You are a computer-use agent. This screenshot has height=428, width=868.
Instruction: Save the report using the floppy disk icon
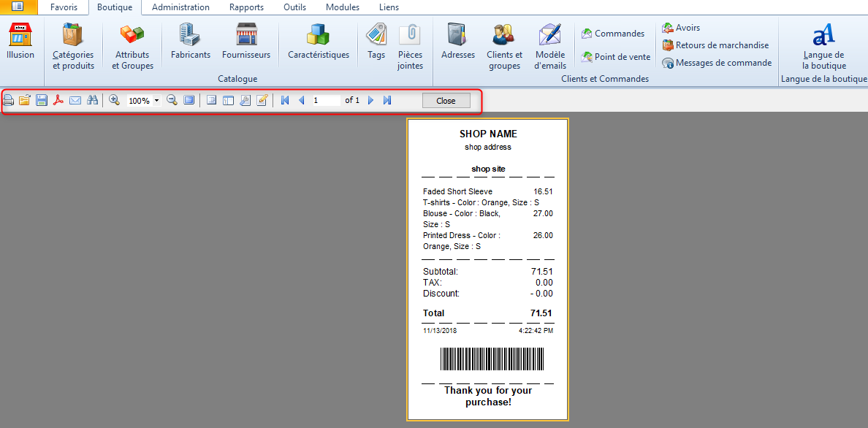42,101
